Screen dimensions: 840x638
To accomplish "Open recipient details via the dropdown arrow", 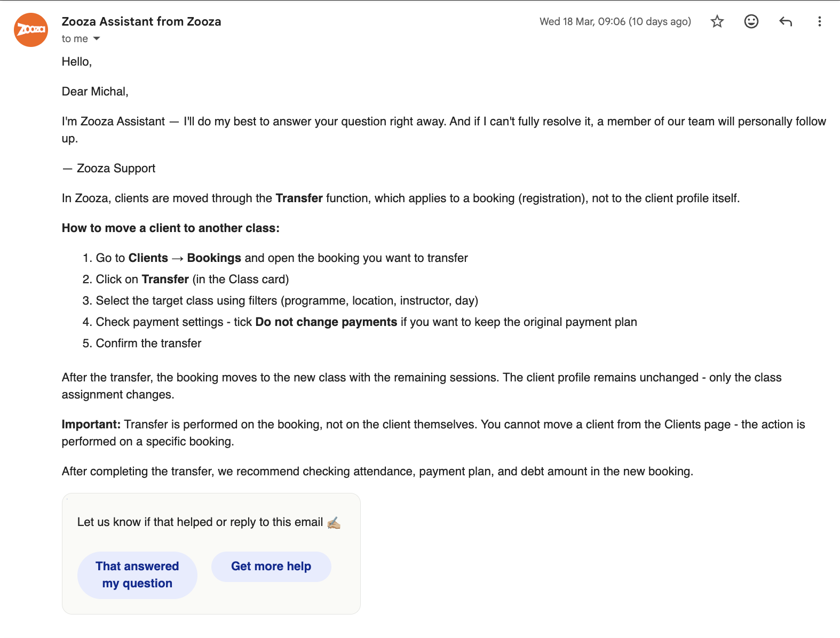I will pos(97,38).
